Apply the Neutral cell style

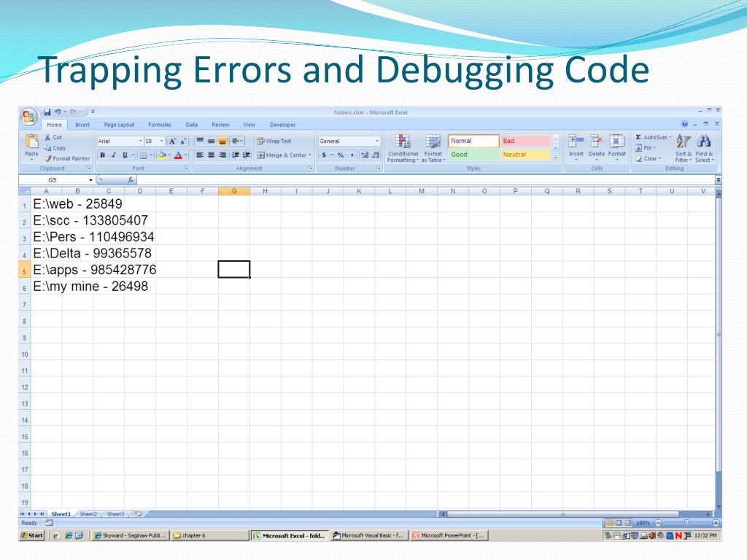(525, 155)
